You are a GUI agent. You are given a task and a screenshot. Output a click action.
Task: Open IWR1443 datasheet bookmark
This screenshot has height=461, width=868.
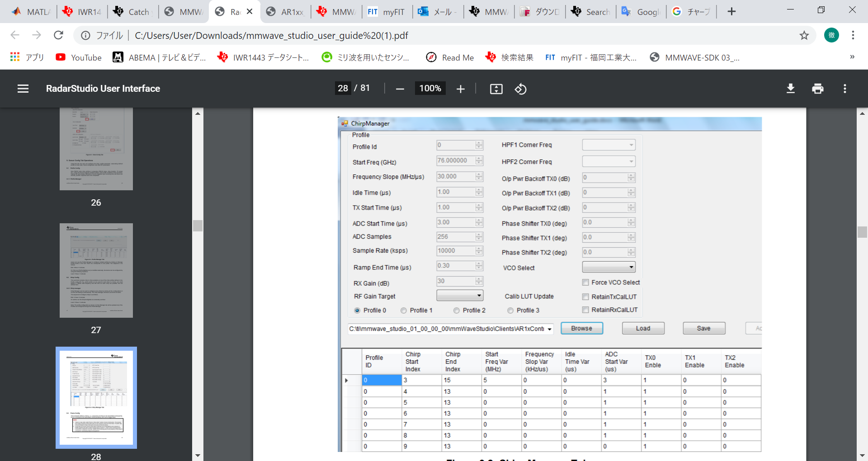coord(263,57)
